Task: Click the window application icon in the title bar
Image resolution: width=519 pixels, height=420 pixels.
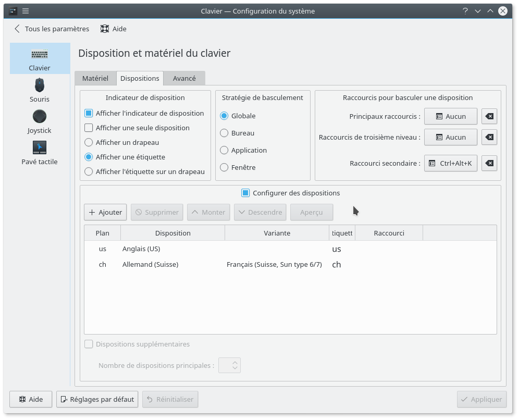Action: pyautogui.click(x=13, y=11)
